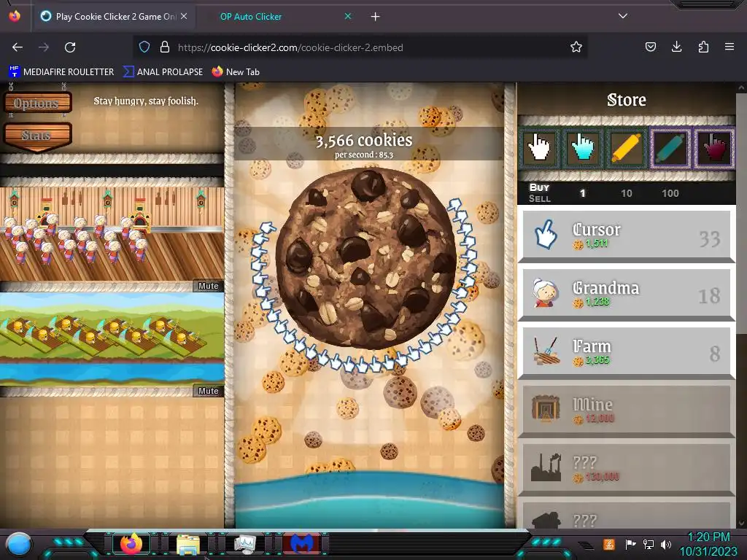Click the Grandma portrait icon in store
747x560 pixels.
coord(546,293)
